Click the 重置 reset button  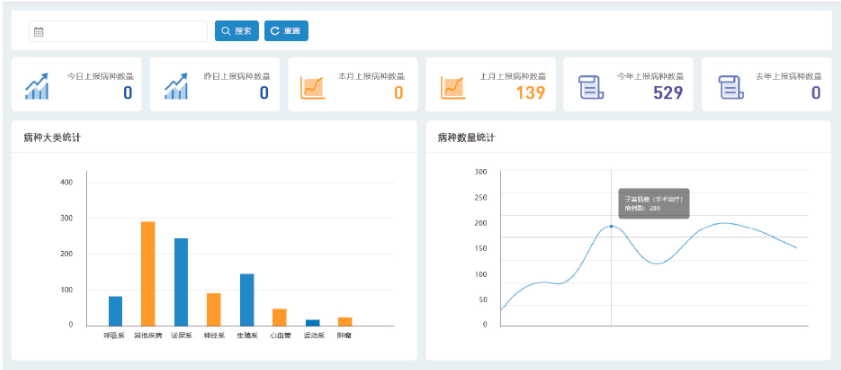click(286, 31)
